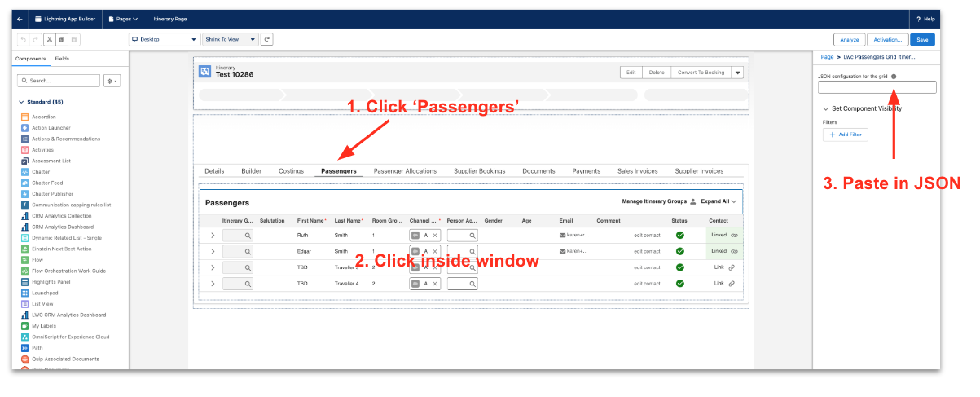Image resolution: width=980 pixels, height=397 pixels.
Task: Click the link icon in Traveller 4 row
Action: coord(731,284)
